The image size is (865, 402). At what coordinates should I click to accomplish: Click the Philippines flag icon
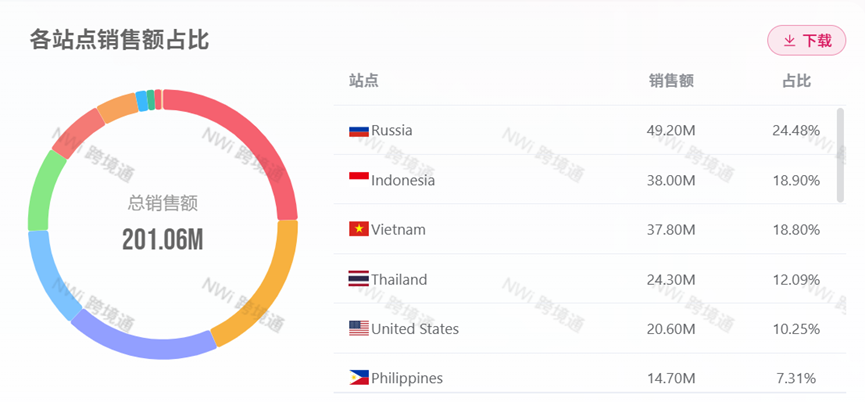click(358, 378)
